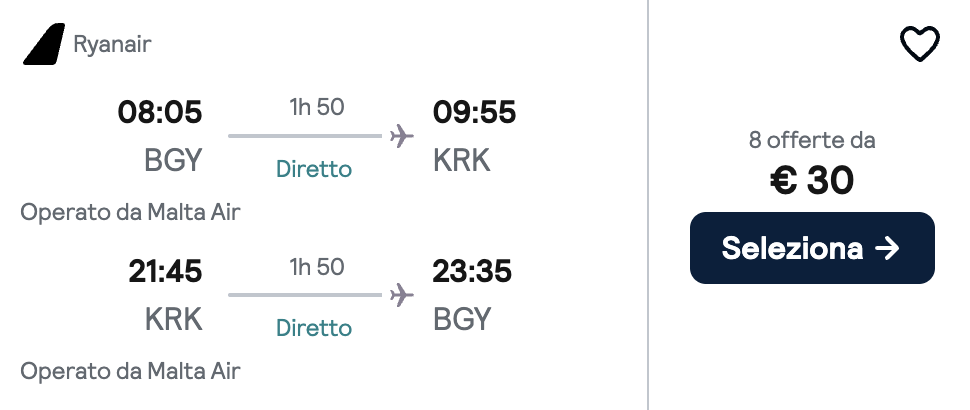970x410 pixels.
Task: Select outbound departure time 08:05
Action: tap(160, 113)
